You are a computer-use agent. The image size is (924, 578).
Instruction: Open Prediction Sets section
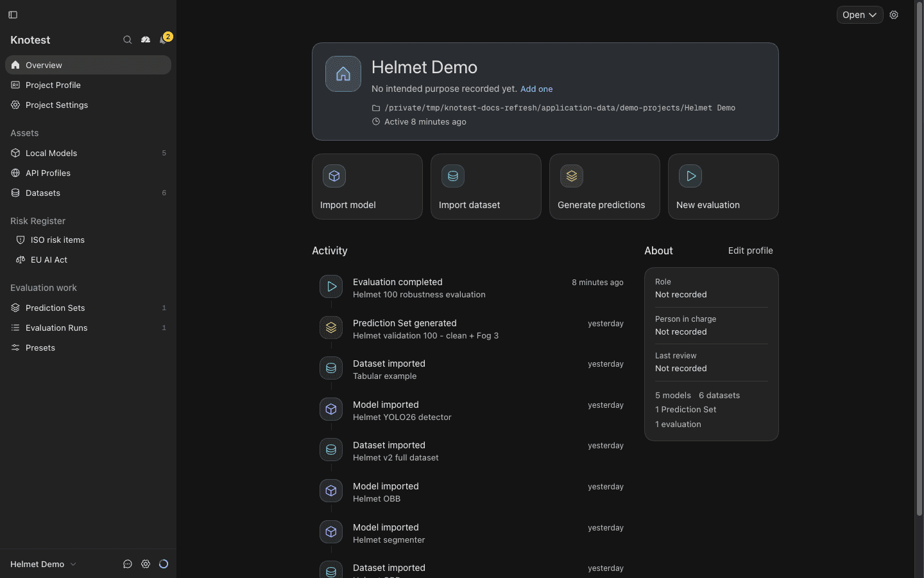88,308
